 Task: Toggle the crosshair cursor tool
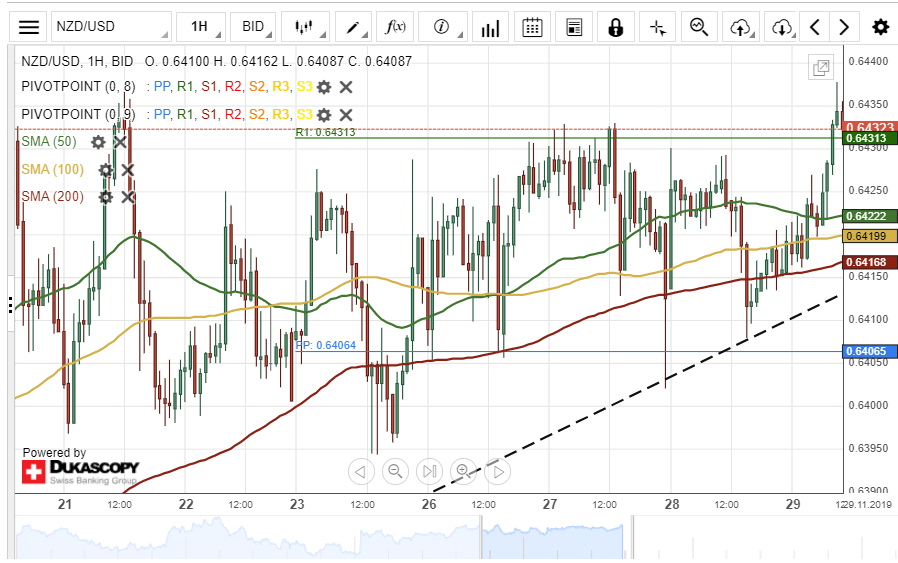click(657, 27)
